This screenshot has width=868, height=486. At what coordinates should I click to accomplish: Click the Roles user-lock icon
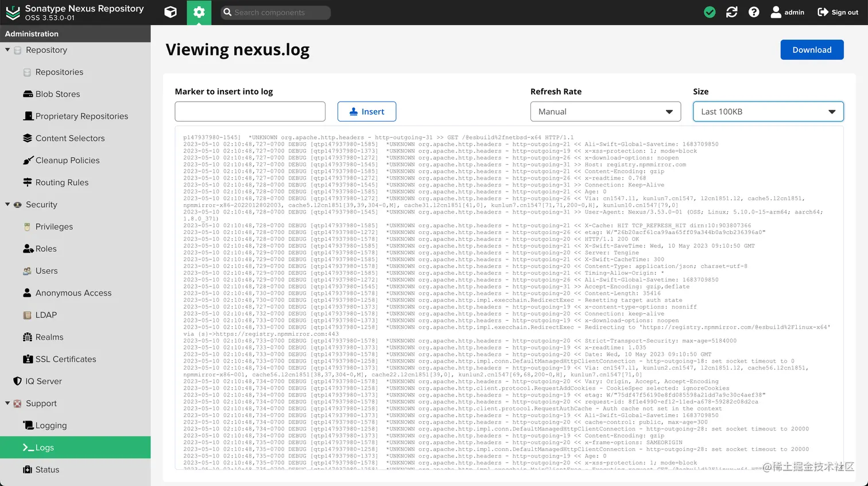[x=28, y=248]
